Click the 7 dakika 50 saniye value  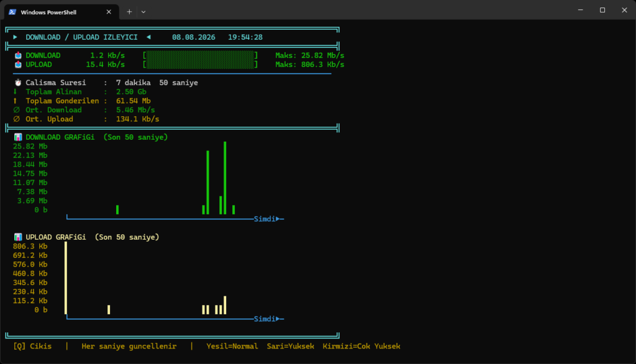[x=157, y=83]
